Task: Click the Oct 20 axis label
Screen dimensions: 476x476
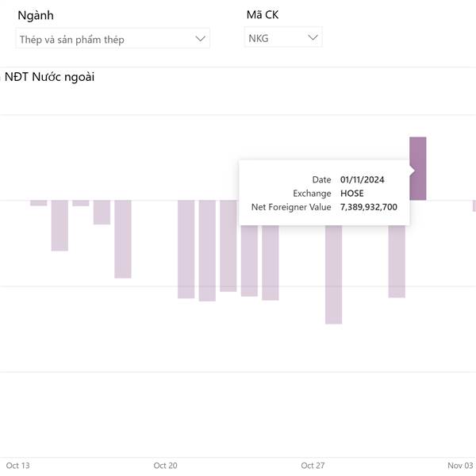Action: point(165,466)
